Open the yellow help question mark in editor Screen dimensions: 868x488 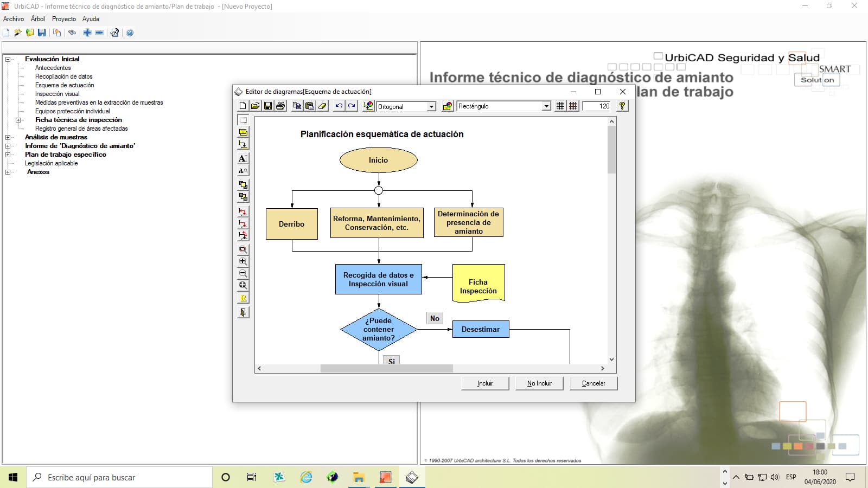pos(622,106)
